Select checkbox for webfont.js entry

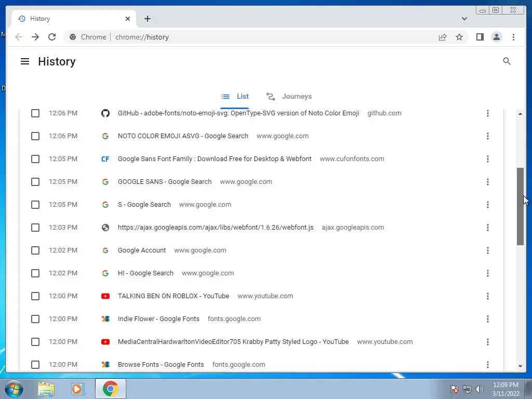click(x=35, y=228)
